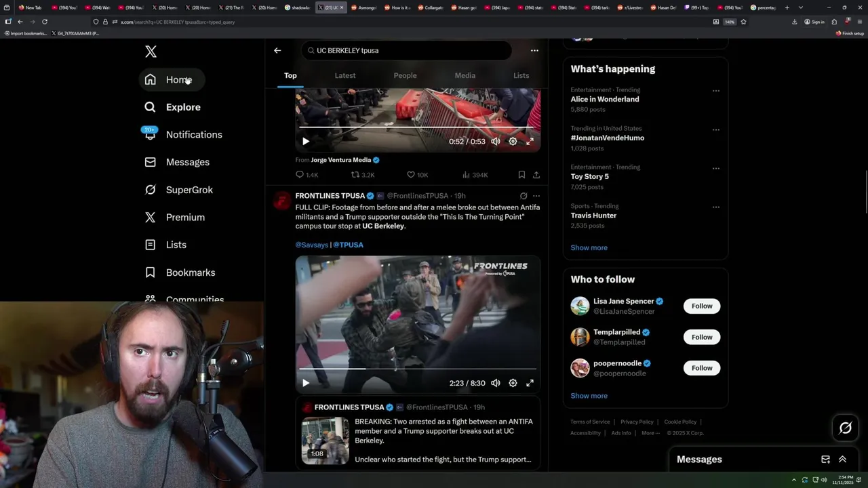
Task: Open more options for #JonatanVendeHumo trend
Action: 716,129
